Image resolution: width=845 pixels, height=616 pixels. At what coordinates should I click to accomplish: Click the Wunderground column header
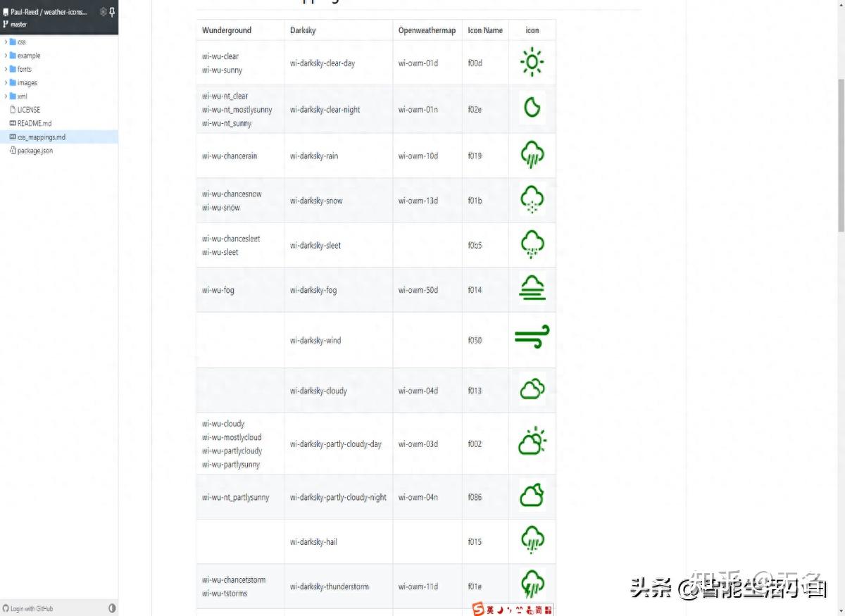(227, 30)
